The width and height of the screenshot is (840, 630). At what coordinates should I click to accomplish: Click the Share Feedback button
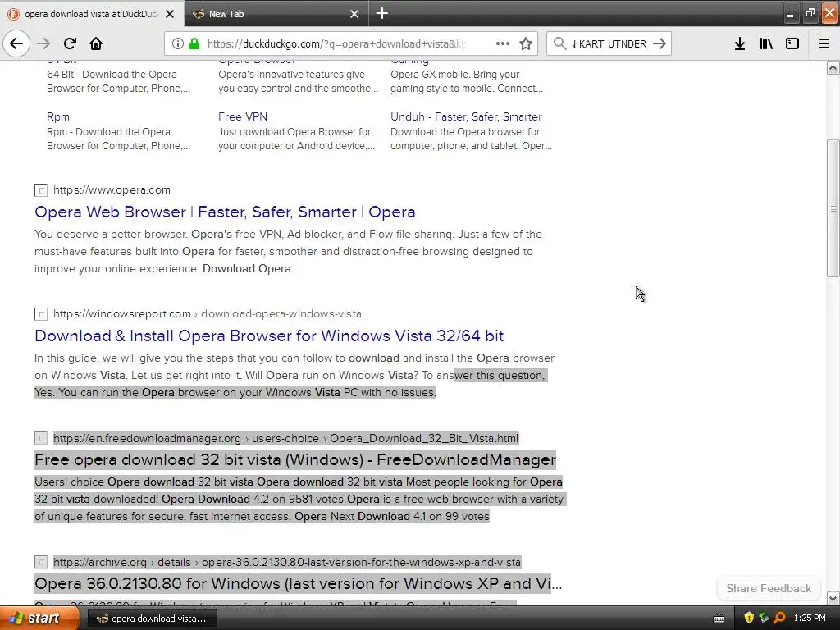(769, 588)
